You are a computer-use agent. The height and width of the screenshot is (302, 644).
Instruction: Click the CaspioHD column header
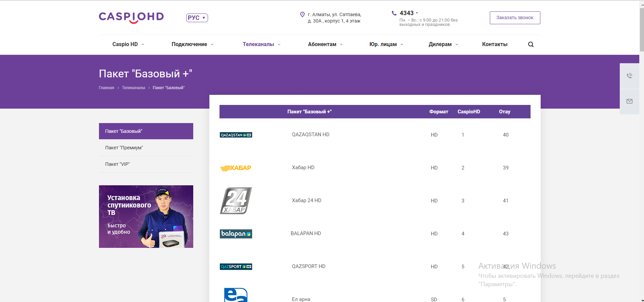[x=469, y=112]
